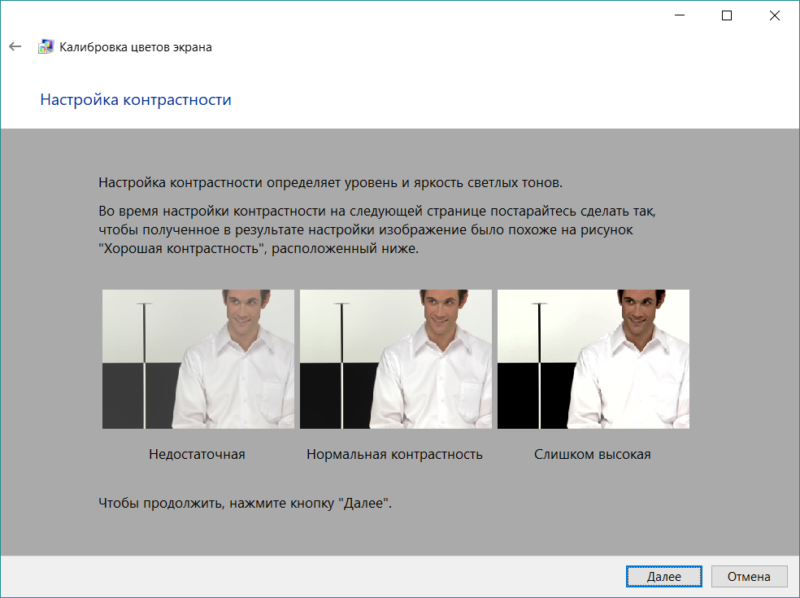Select the "Нормальная контрастность" sample image
Screen dimensions: 800x598
395,359
